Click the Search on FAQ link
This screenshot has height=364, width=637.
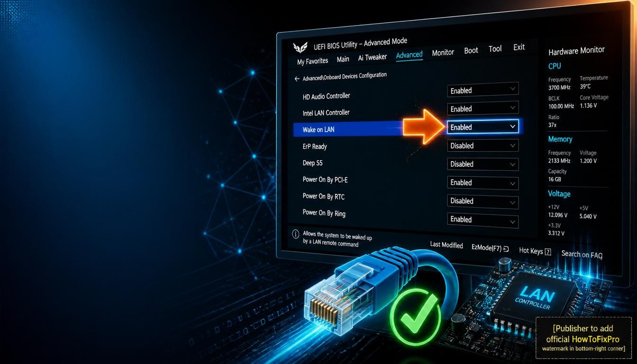(582, 255)
